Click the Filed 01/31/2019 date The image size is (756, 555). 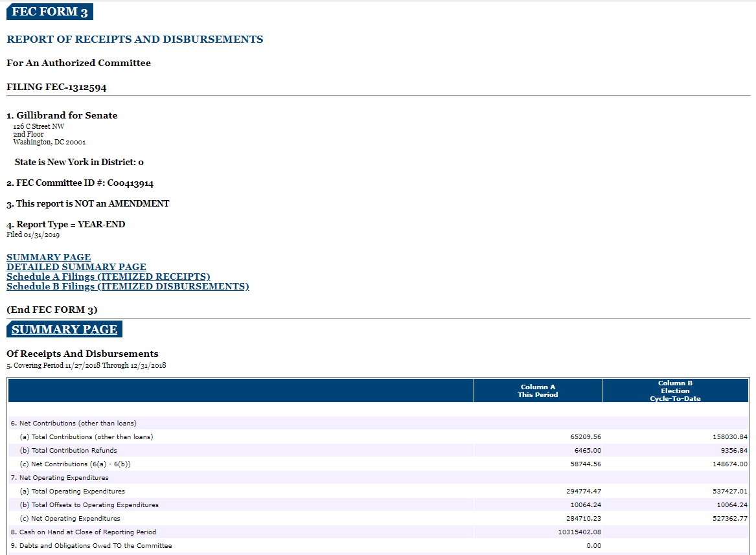[x=33, y=235]
